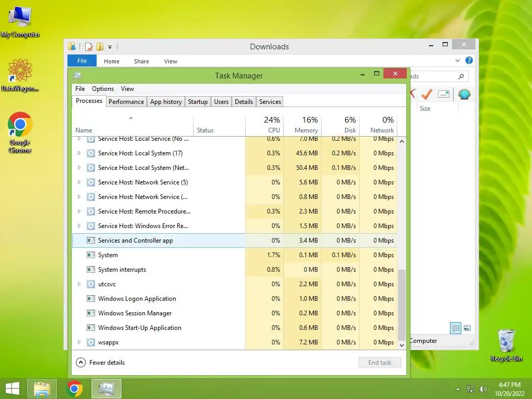Switch to the Users tab
The image size is (532, 399).
pyautogui.click(x=221, y=102)
